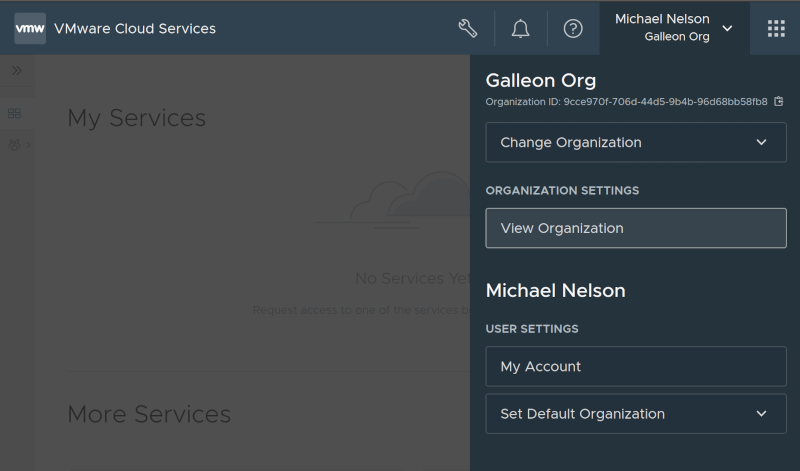Click the VMware Cloud Services title

pos(135,28)
